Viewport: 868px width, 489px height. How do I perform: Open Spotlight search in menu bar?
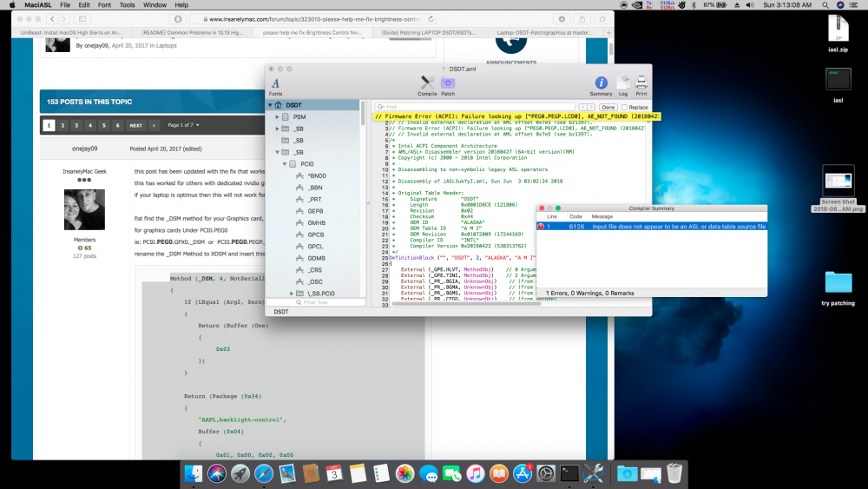[825, 5]
